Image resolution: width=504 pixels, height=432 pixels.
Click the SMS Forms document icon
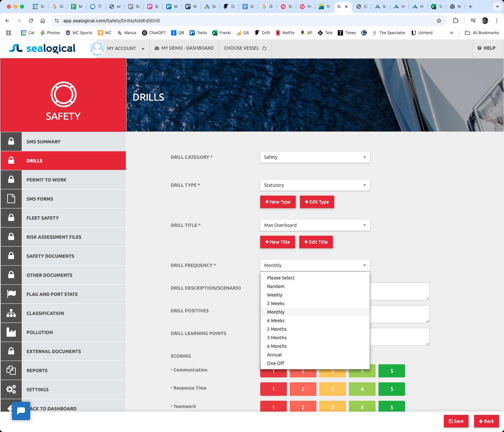[11, 199]
